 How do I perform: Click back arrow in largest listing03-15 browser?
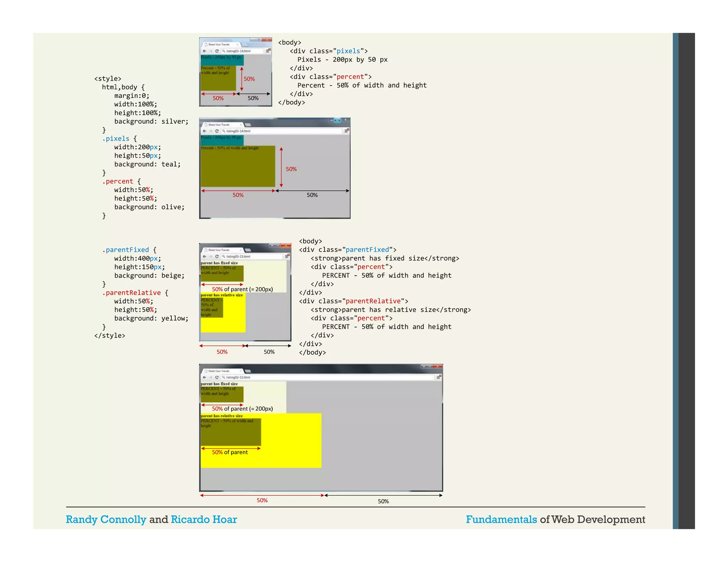[204, 377]
